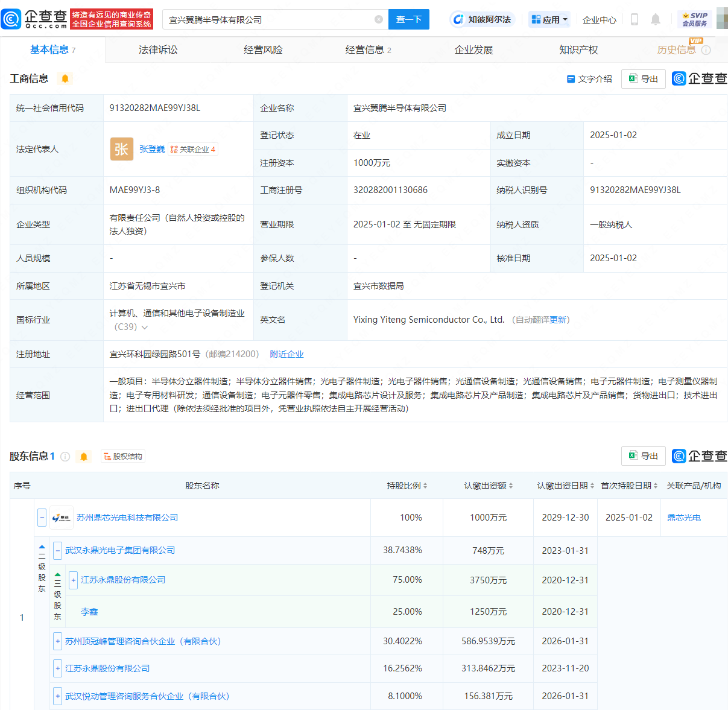The width and height of the screenshot is (728, 710).
Task: Click the mobile app icon near 企业中心
Action: [635, 19]
